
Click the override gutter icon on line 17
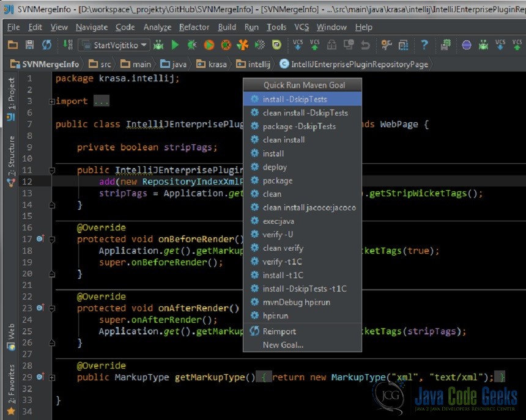point(40,238)
